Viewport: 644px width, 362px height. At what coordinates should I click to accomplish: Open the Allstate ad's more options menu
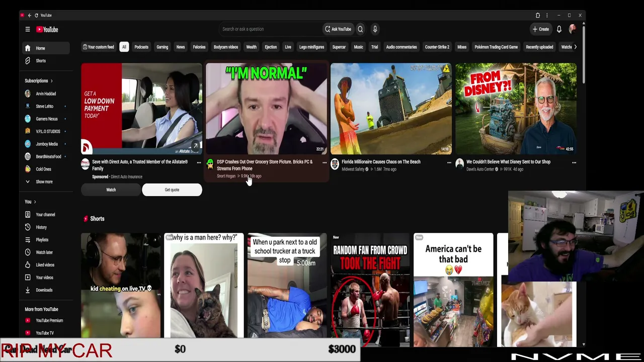(x=199, y=162)
